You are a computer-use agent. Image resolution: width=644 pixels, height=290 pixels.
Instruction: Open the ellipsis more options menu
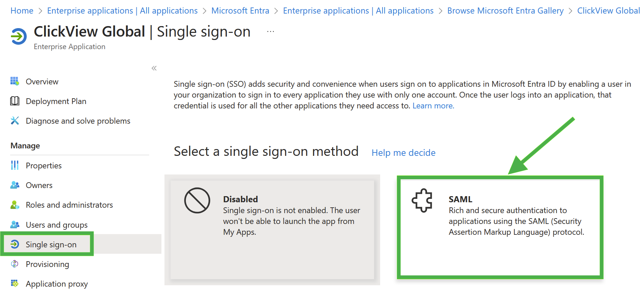tap(270, 32)
